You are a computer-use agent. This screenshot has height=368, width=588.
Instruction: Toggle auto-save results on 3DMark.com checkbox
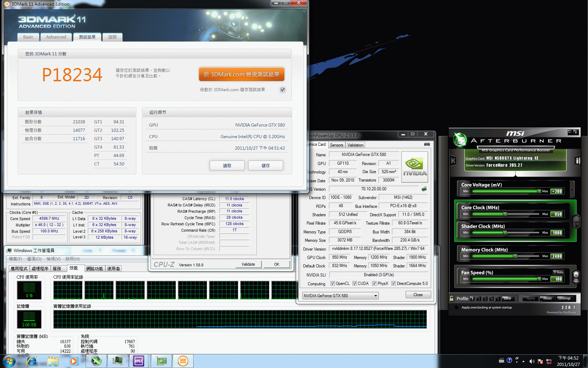click(x=282, y=90)
